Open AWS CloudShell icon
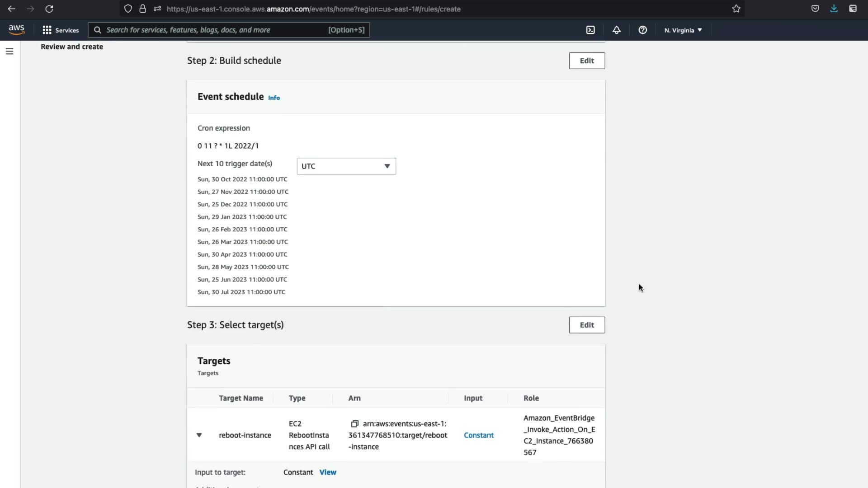868x488 pixels. coord(590,30)
